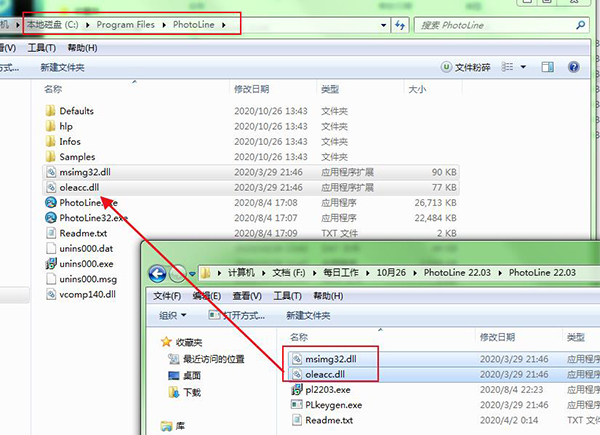Viewport: 600px width, 435px height.
Task: Select oleacc.dll in front window
Action: click(x=325, y=374)
